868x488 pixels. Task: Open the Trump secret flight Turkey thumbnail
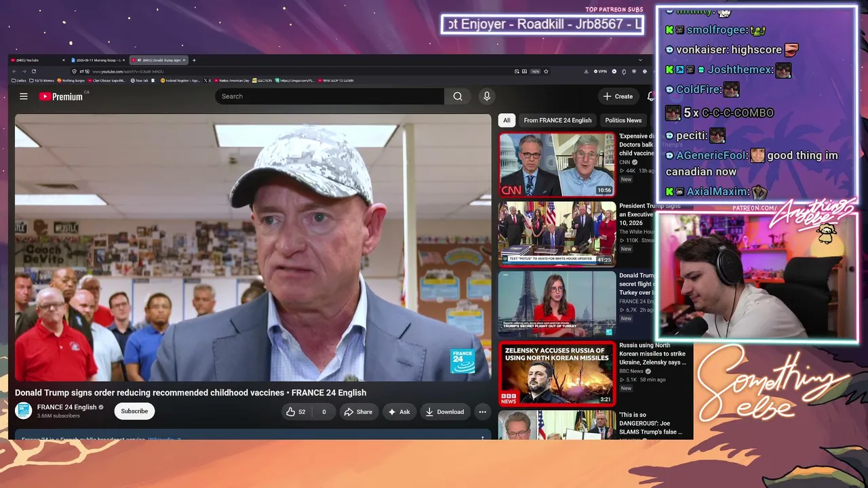(x=557, y=304)
